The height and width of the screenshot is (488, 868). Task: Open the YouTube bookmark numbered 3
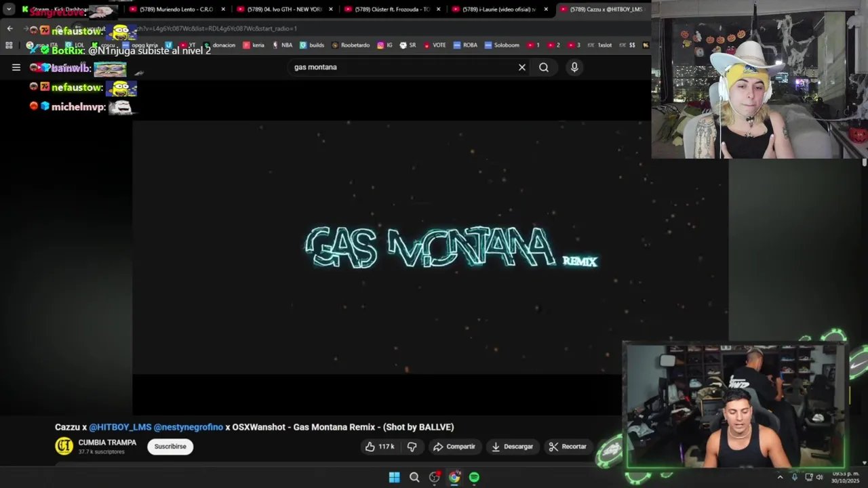[x=574, y=45]
